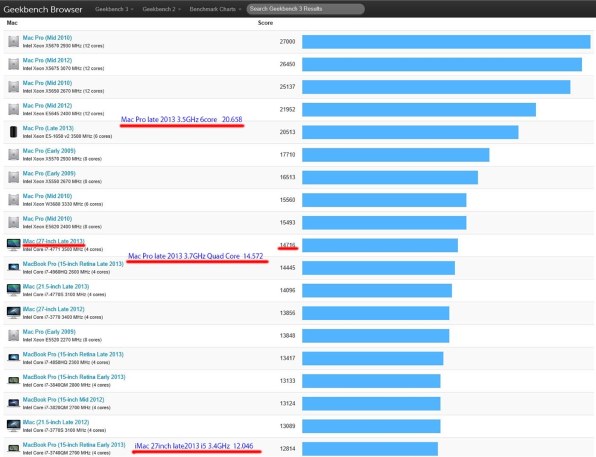Click the black cylinder Mac Pro Late 2013 icon

[x=14, y=132]
